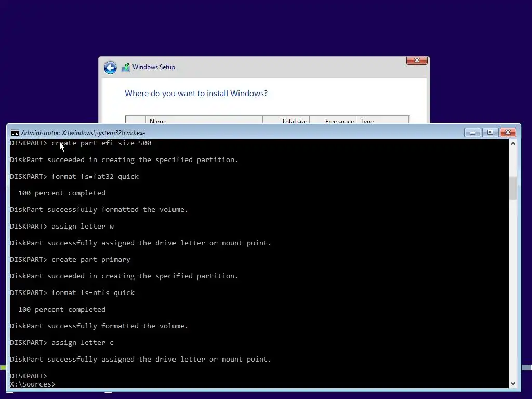The height and width of the screenshot is (399, 532).
Task: Click the Type column header
Action: 382,121
